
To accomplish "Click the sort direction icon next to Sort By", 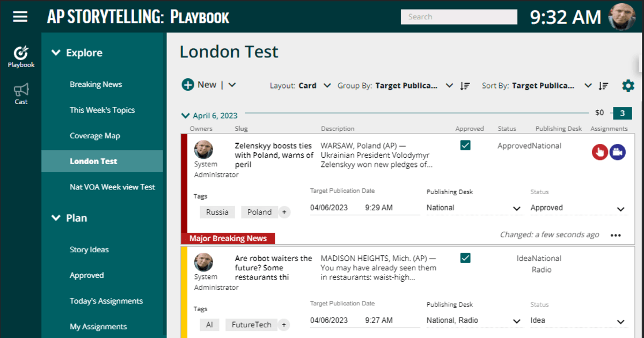I will coord(603,85).
